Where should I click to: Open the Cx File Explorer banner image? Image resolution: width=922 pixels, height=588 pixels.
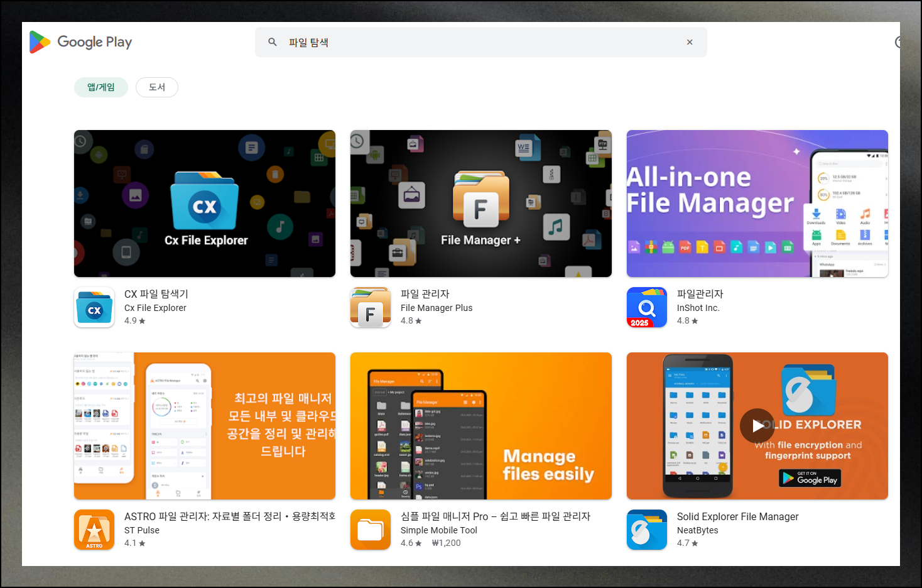pyautogui.click(x=205, y=204)
